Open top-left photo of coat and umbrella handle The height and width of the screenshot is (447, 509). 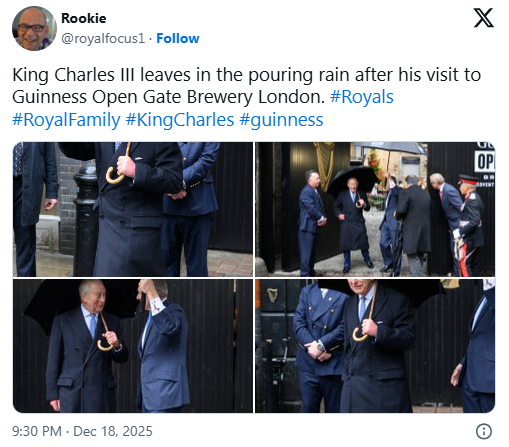(133, 209)
